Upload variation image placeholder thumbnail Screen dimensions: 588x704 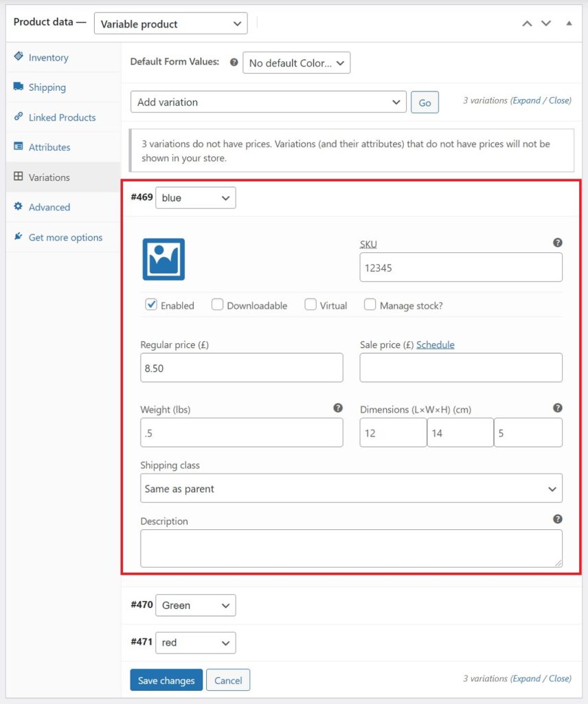tap(163, 259)
